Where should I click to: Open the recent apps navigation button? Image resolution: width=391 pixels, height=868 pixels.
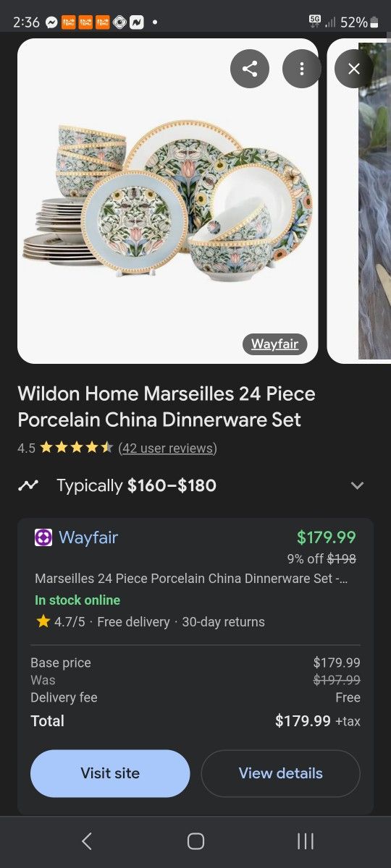306,841
